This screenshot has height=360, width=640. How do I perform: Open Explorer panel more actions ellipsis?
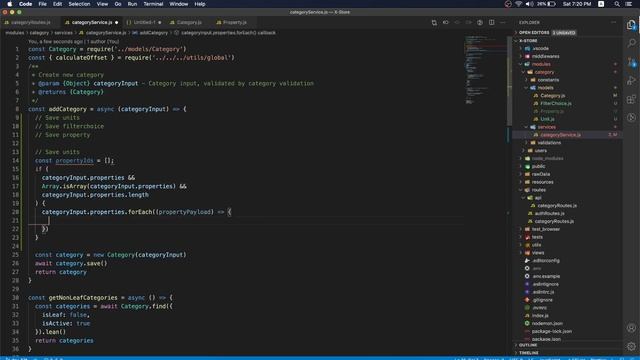(613, 22)
